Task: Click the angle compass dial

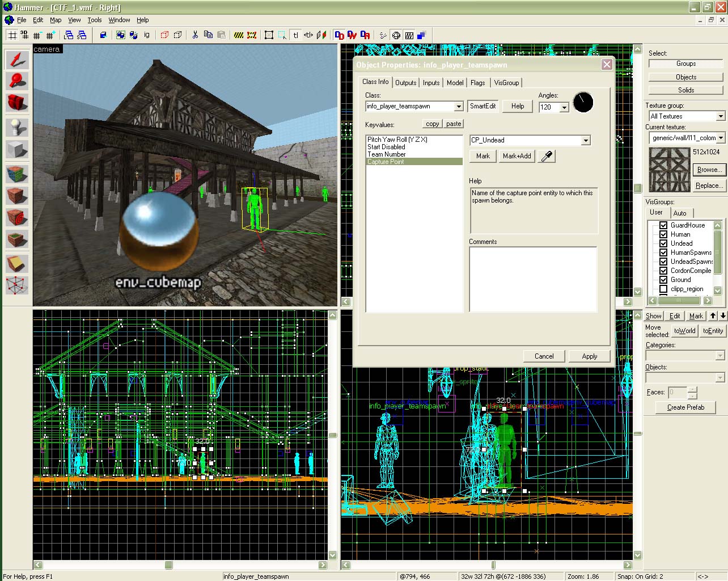Action: [x=583, y=102]
